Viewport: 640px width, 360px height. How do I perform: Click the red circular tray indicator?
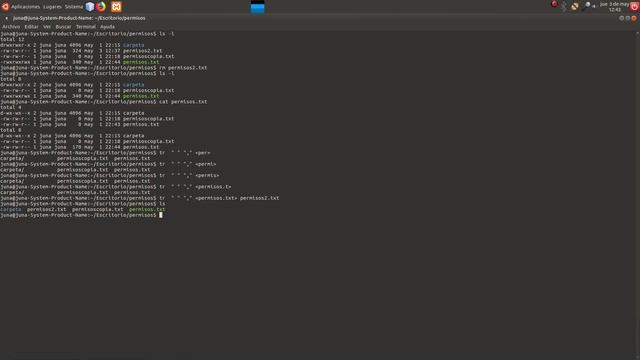click(x=554, y=4)
